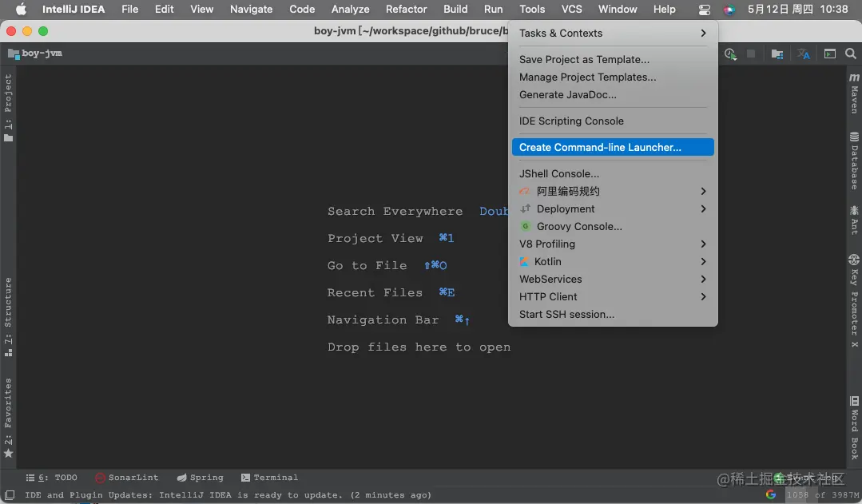Toggle tool window bars icon in status bar
862x504 pixels.
[10, 495]
